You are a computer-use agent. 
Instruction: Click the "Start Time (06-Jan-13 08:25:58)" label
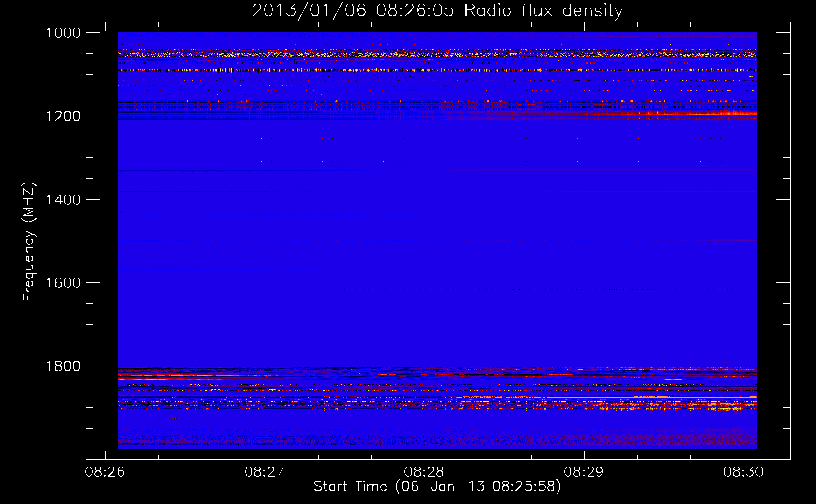click(x=437, y=487)
